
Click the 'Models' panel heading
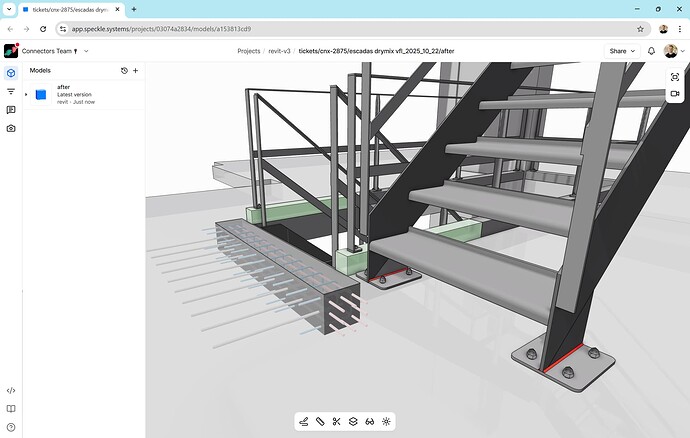[x=40, y=70]
